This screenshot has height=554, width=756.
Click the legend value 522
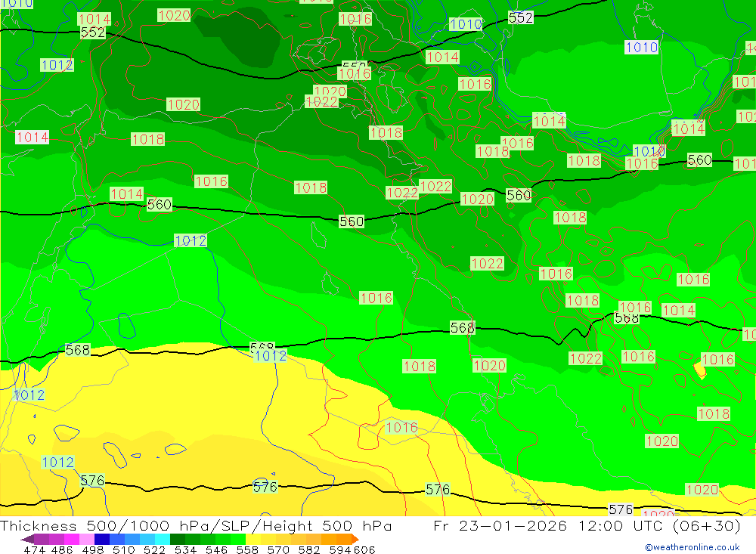154,549
